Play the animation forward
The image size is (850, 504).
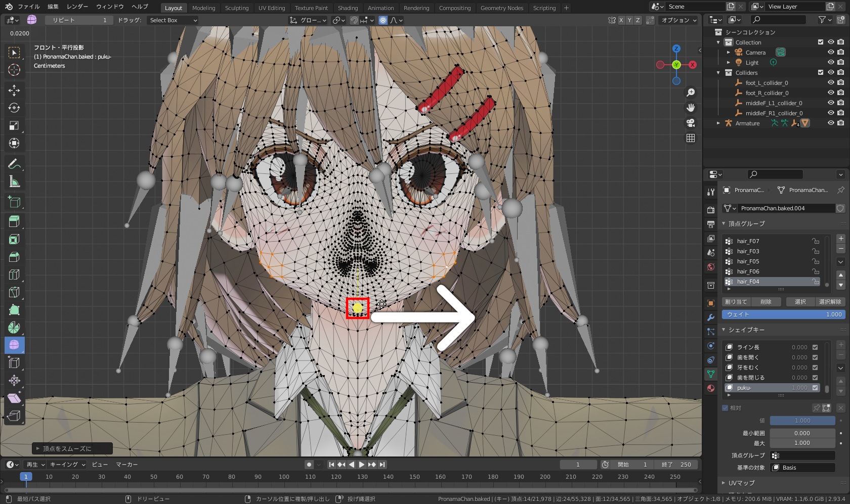(x=362, y=465)
